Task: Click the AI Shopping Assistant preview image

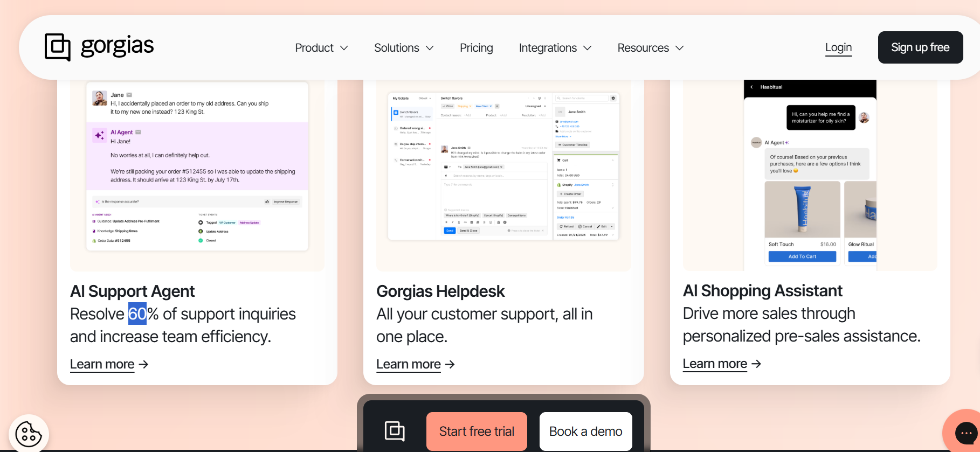Action: [810, 175]
